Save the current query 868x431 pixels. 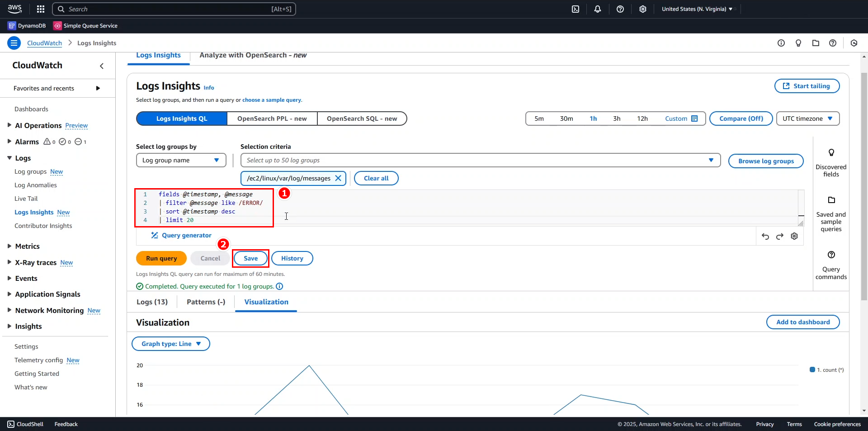[x=250, y=258]
